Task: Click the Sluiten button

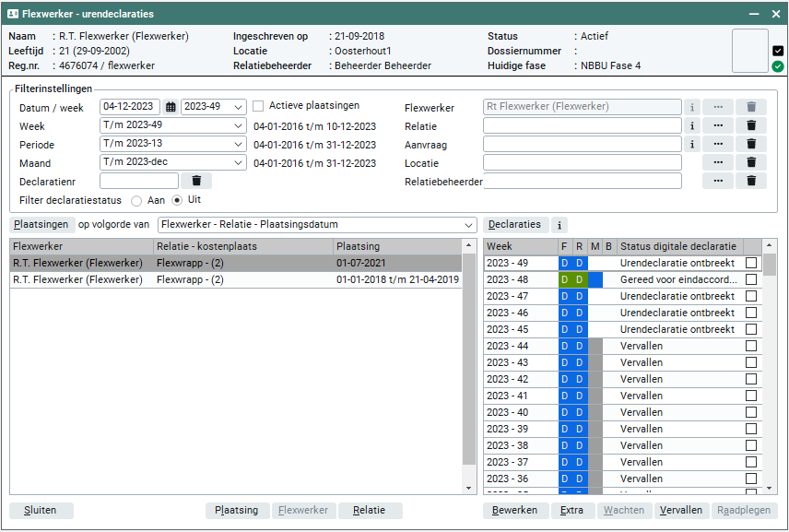Action: [41, 511]
